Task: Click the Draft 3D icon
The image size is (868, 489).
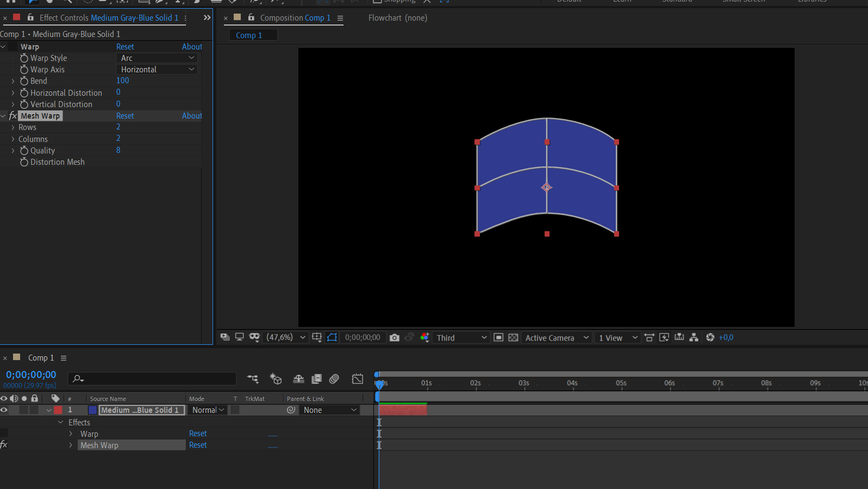Action: [x=276, y=379]
